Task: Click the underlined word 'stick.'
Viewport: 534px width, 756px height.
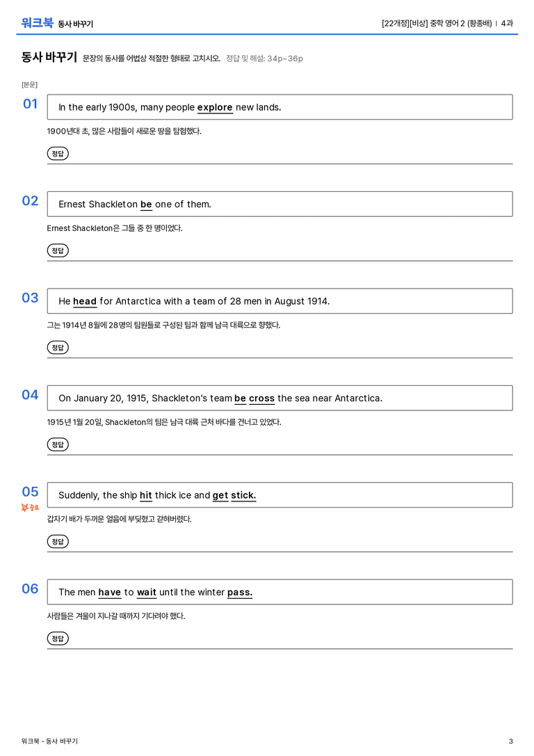Action: tap(243, 495)
